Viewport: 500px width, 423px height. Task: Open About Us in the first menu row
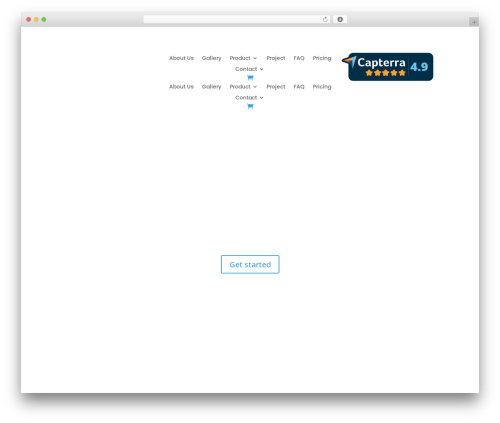tap(181, 58)
